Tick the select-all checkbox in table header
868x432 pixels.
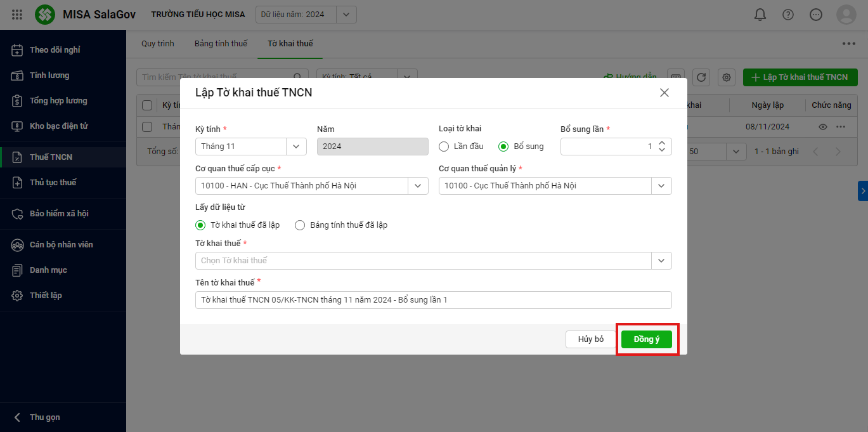click(147, 105)
